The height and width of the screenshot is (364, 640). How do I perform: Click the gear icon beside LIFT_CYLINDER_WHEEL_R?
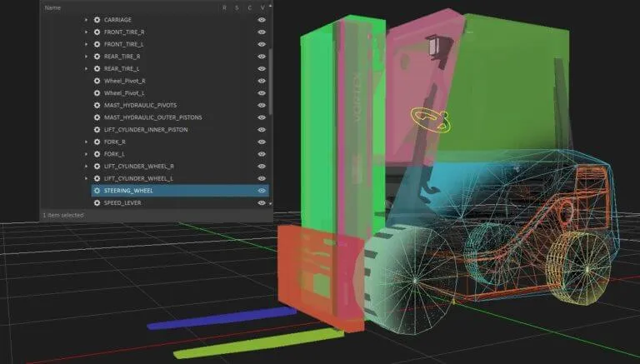click(x=97, y=167)
